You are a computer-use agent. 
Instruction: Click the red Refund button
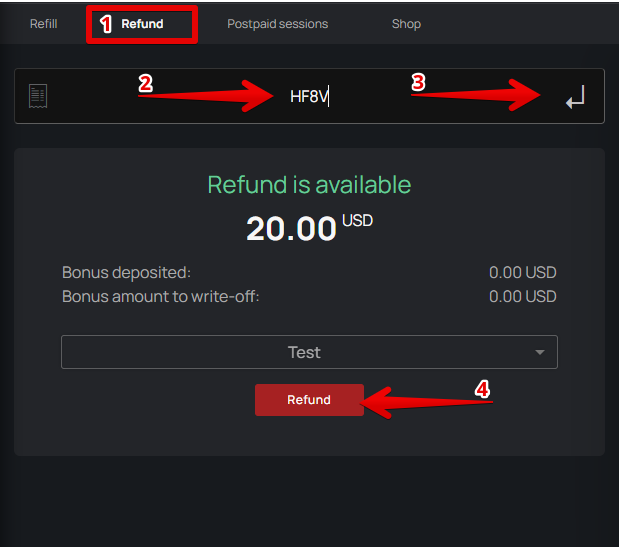pyautogui.click(x=309, y=400)
